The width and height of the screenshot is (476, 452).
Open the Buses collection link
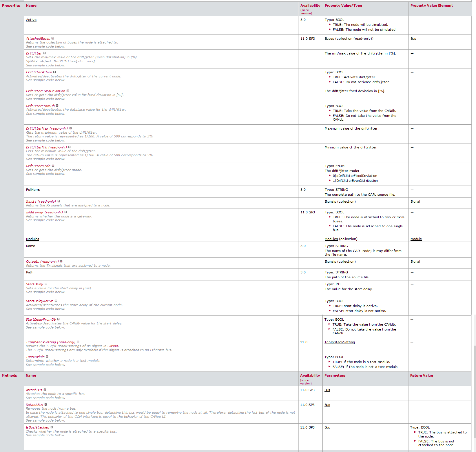[x=329, y=39]
